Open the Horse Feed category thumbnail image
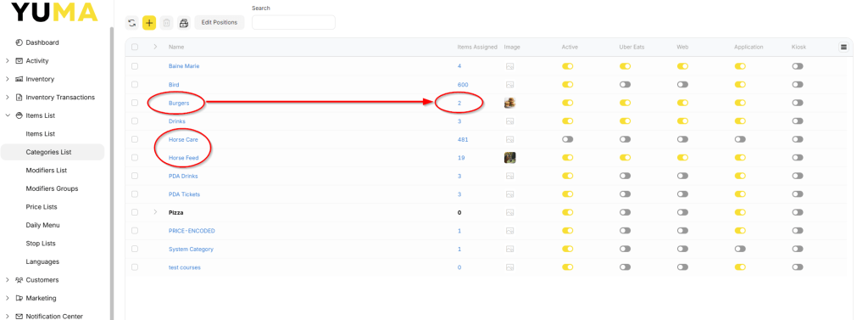The image size is (868, 320). click(x=509, y=158)
